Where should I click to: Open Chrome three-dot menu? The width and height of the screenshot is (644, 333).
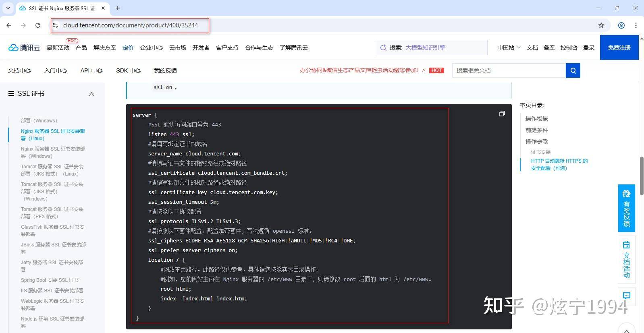pos(636,25)
